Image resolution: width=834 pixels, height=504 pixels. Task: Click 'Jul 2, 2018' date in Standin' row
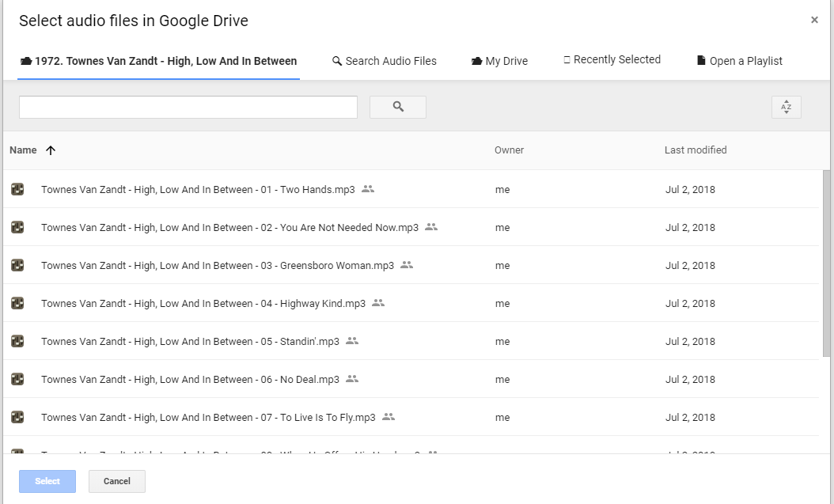click(691, 342)
